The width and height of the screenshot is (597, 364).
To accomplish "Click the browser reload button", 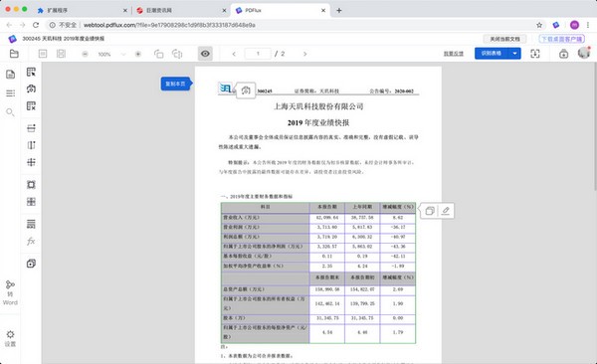I will [36, 25].
